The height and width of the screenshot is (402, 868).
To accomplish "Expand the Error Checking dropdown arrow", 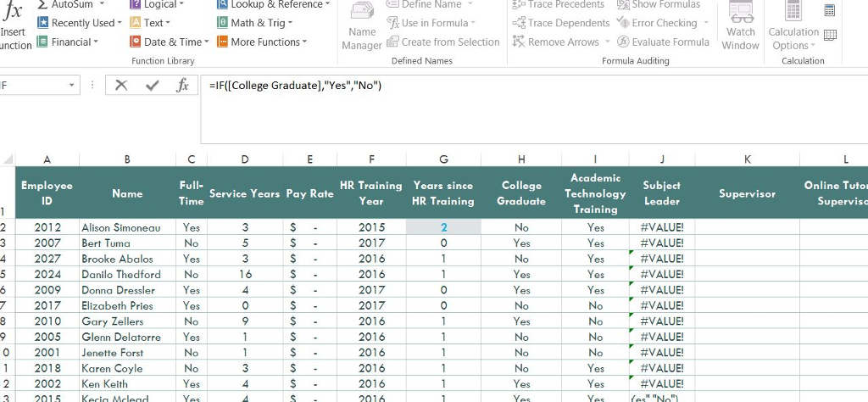I will point(706,23).
